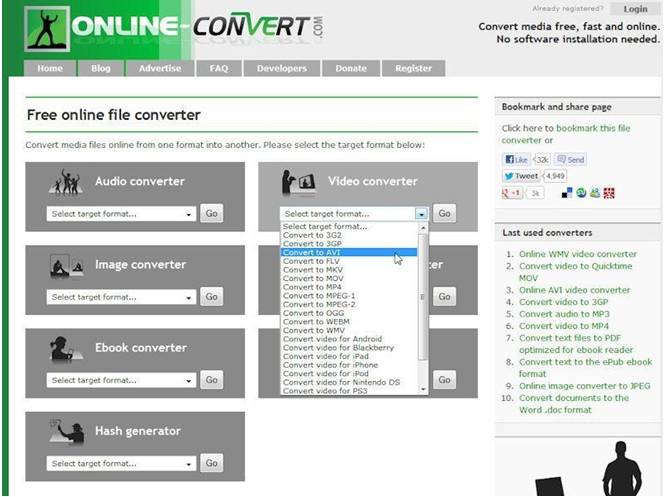Open 'Online WMV video converter' link
This screenshot has height=497, width=667.
577,254
